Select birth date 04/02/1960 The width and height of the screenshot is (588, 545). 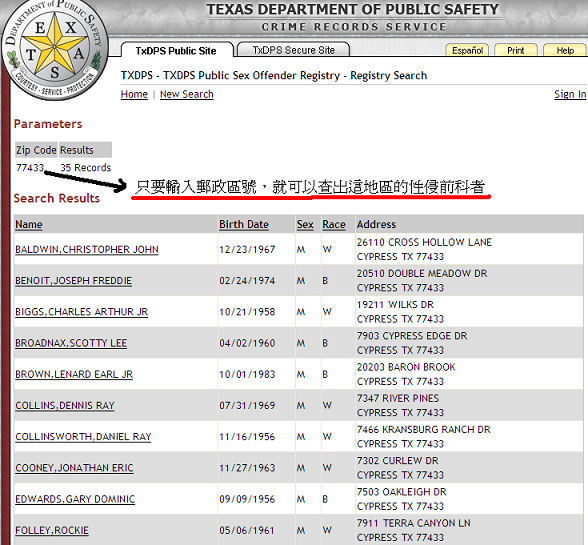247,343
